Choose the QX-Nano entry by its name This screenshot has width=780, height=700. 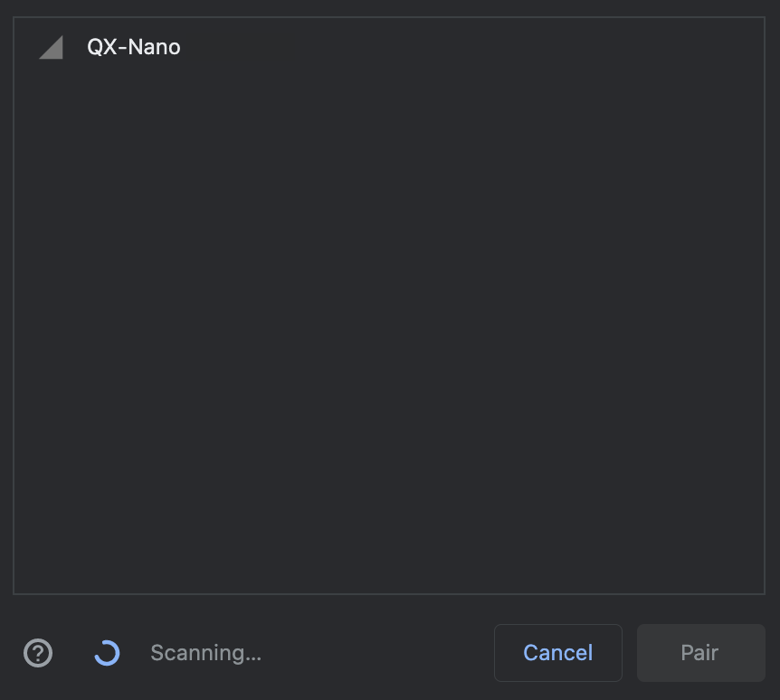pos(134,47)
